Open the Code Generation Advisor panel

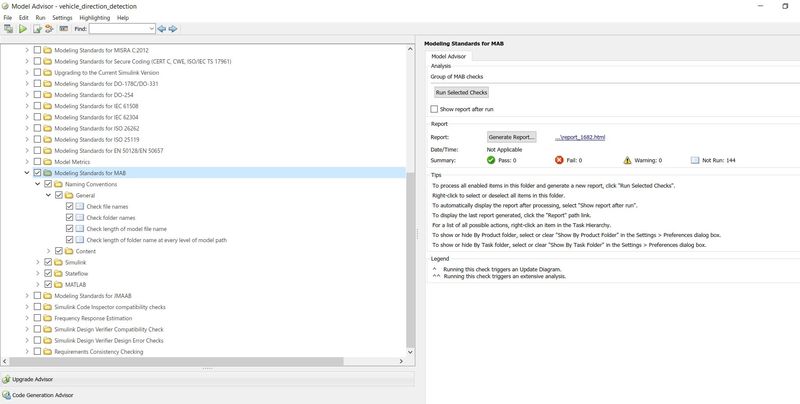(207, 395)
